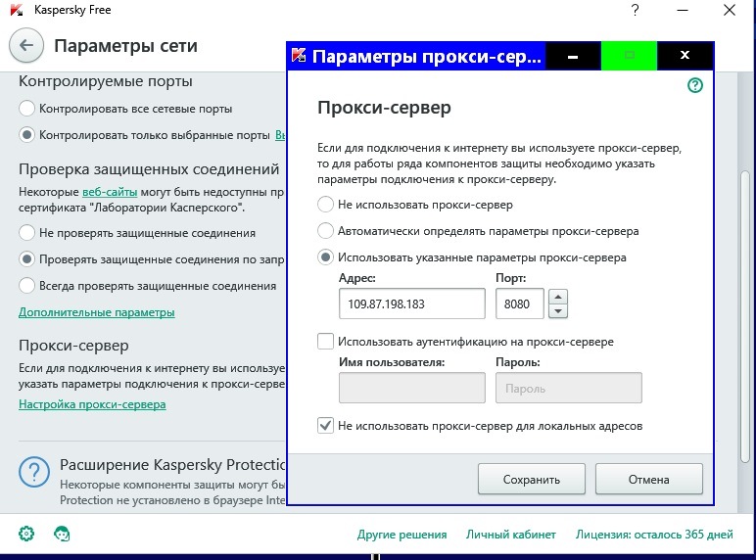This screenshot has height=560, width=756.
Task: Click the Kaspersky Protection question mark icon
Action: click(34, 472)
